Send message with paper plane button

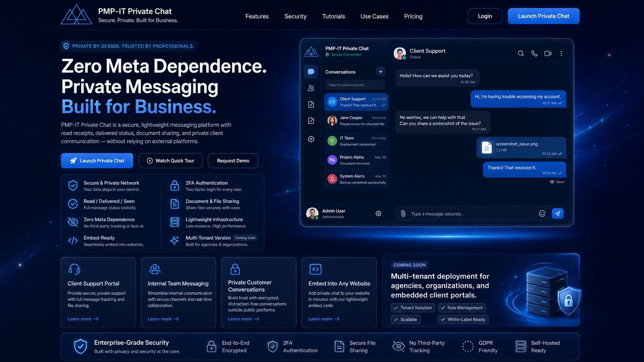point(557,214)
